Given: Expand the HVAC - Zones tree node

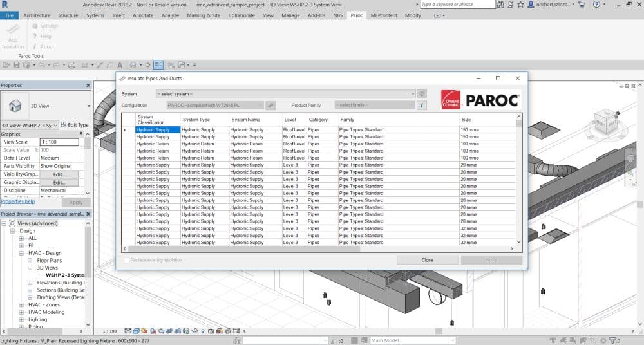Looking at the screenshot, I should coord(21,304).
